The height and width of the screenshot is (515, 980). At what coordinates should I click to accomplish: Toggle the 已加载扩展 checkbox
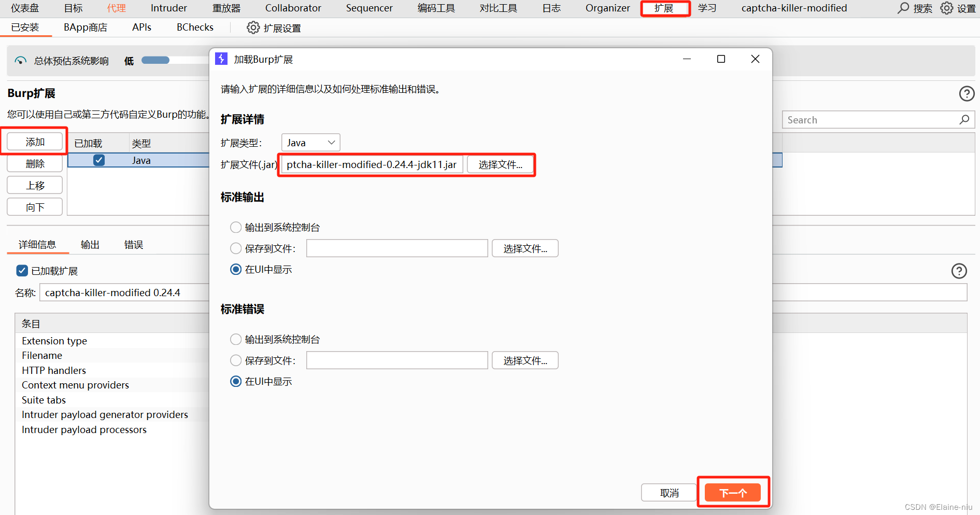click(x=22, y=270)
